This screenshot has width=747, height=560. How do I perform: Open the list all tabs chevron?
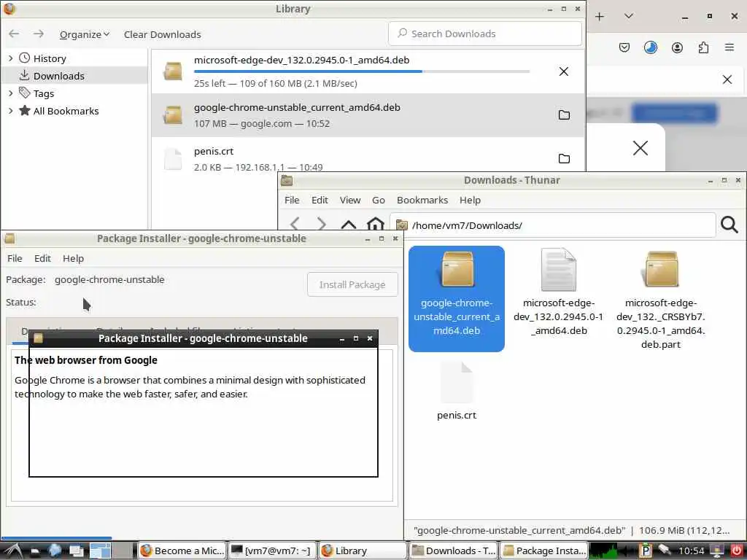pyautogui.click(x=629, y=16)
